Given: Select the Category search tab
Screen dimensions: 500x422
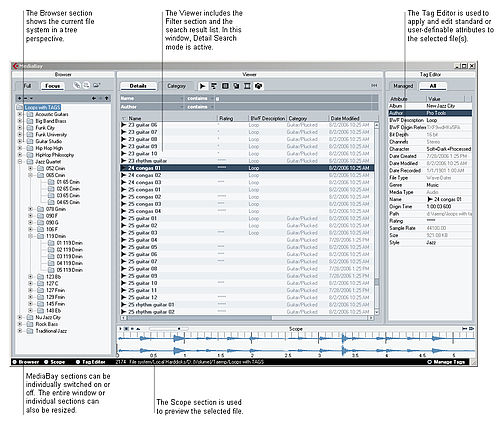Looking at the screenshot, I should 176,86.
